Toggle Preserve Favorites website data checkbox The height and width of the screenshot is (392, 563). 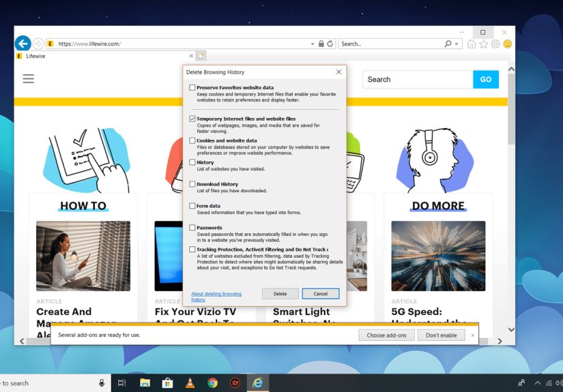coord(192,87)
